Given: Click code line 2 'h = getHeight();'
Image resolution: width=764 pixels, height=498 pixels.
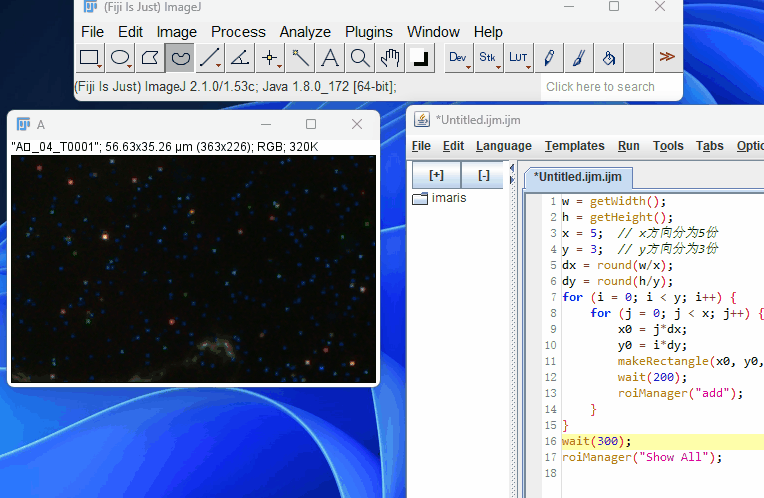Looking at the screenshot, I should pyautogui.click(x=617, y=217).
